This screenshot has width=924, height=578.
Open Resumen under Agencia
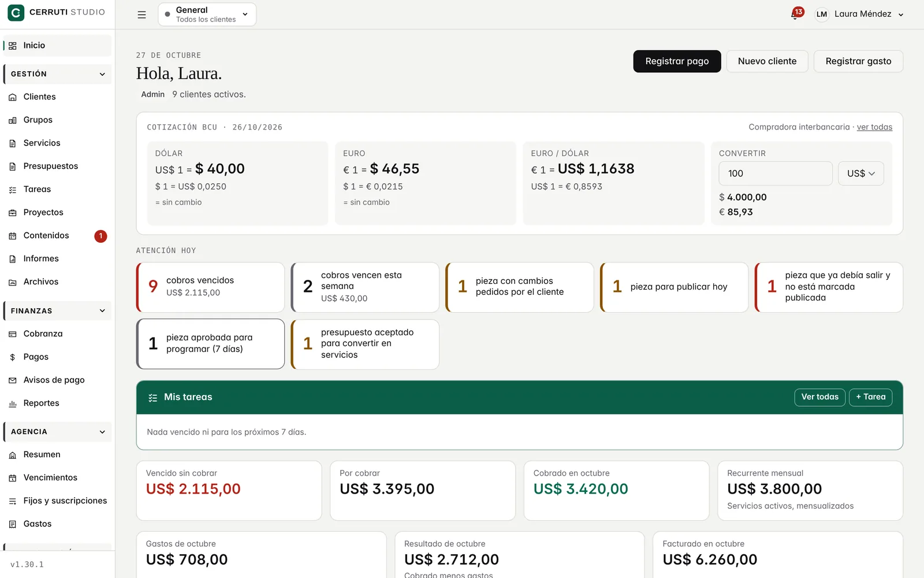pyautogui.click(x=58, y=455)
